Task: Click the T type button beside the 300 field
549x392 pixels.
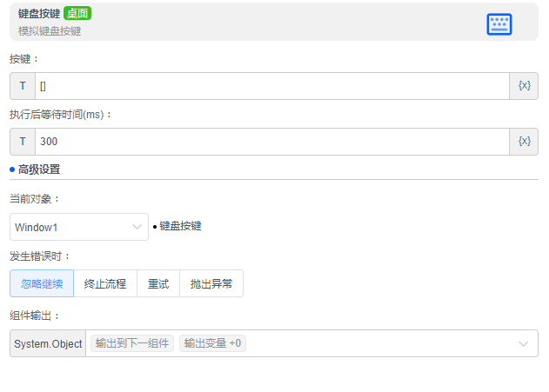Action: click(x=23, y=142)
